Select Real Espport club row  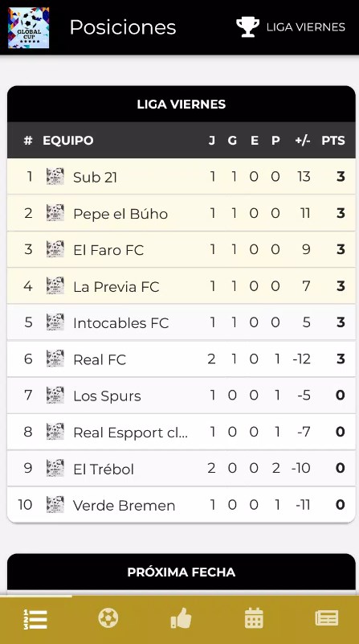click(x=182, y=432)
